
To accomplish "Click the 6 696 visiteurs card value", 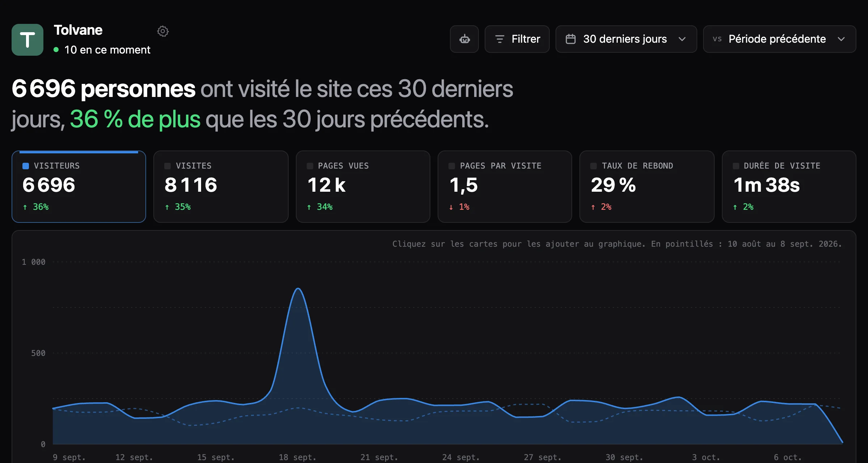I will (49, 185).
